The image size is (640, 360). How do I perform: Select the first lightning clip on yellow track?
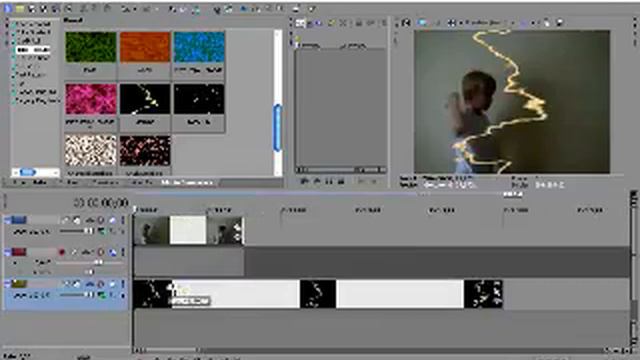[x=152, y=294]
